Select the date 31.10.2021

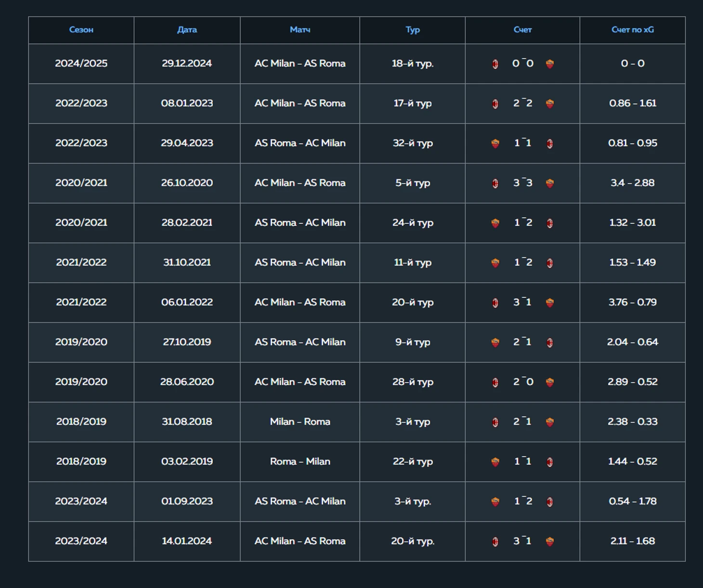pos(187,262)
